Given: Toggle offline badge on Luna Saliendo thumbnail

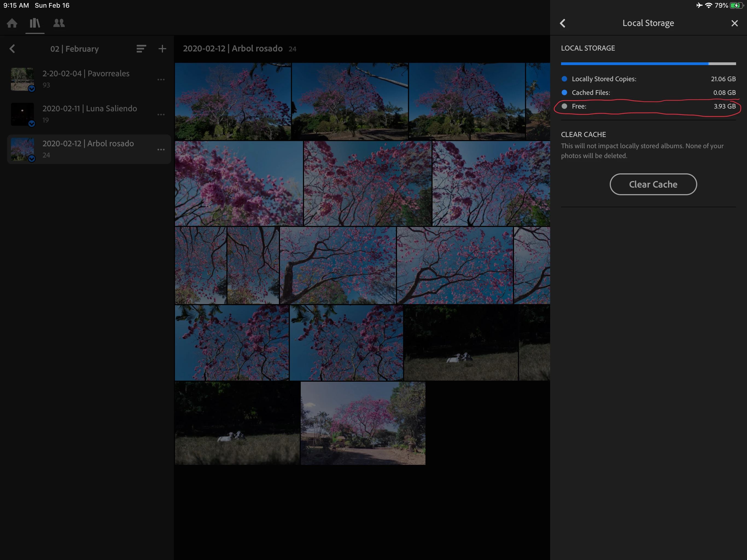Looking at the screenshot, I should [32, 124].
